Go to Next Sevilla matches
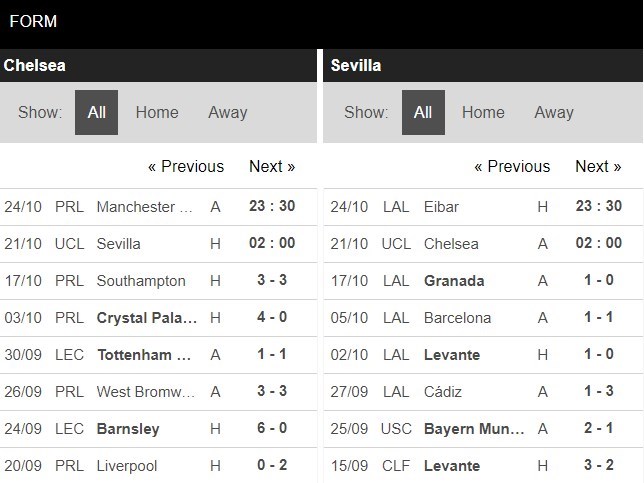 (x=598, y=167)
